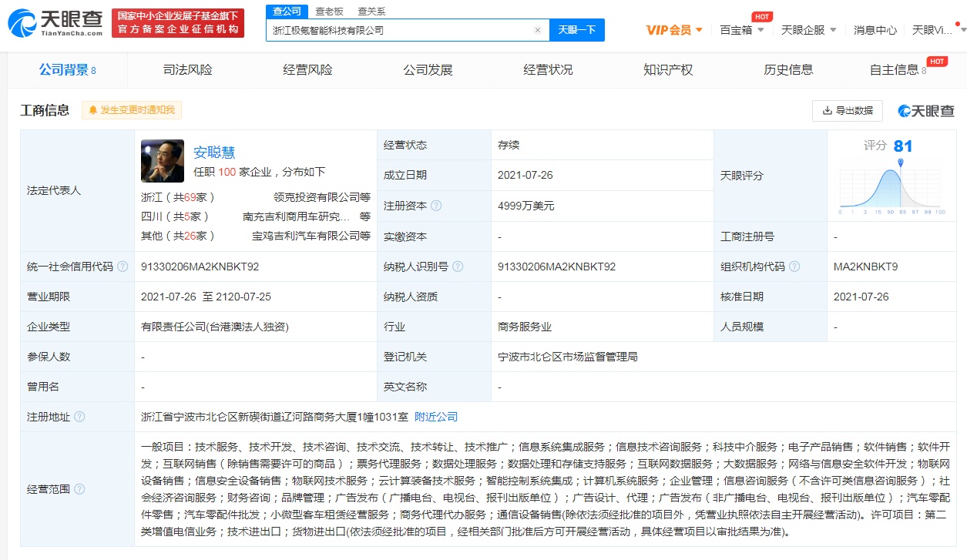Click help icon beside 注册地址
This screenshot has width=967, height=560.
pyautogui.click(x=80, y=417)
